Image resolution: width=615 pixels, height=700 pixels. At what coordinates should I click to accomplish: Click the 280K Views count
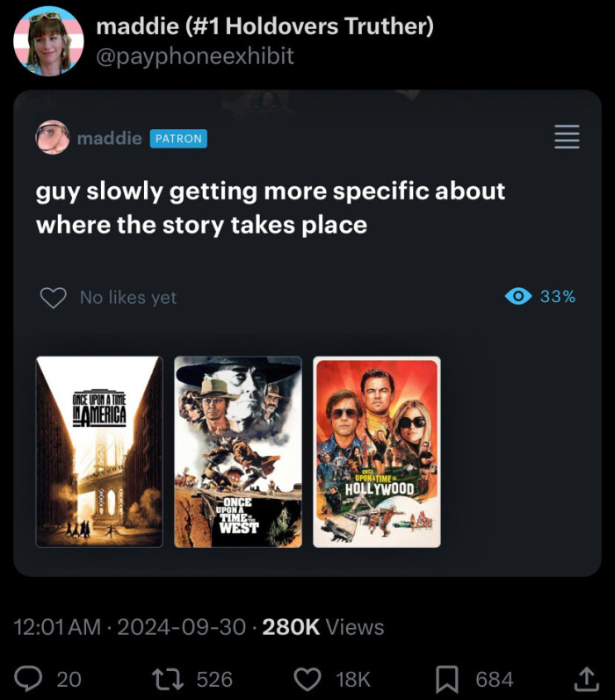[323, 627]
